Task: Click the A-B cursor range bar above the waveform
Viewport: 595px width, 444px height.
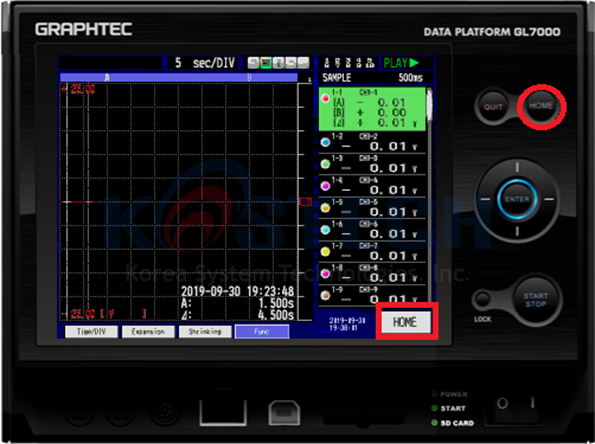Action: click(x=178, y=77)
